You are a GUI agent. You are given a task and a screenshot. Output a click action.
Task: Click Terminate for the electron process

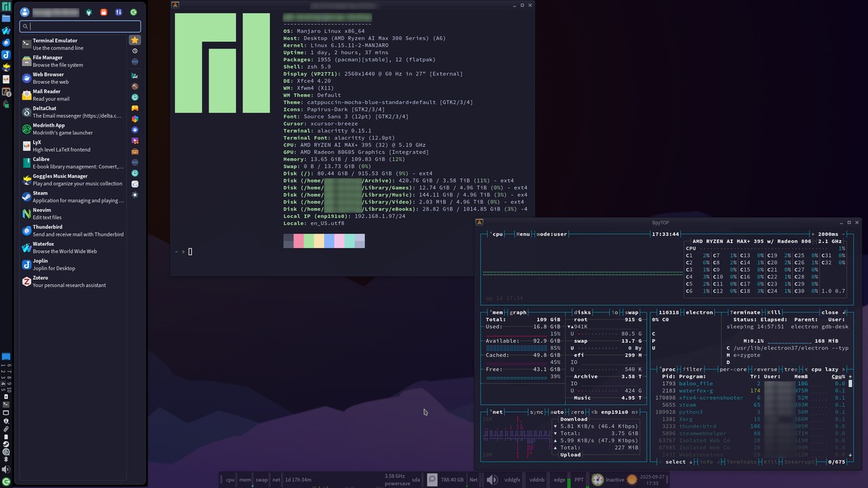point(744,312)
